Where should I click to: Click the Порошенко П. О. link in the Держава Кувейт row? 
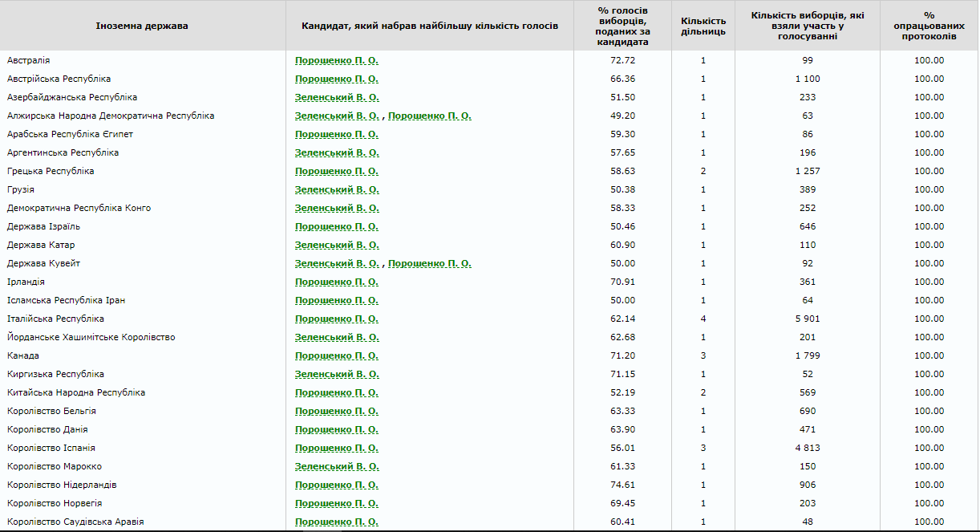(429, 263)
